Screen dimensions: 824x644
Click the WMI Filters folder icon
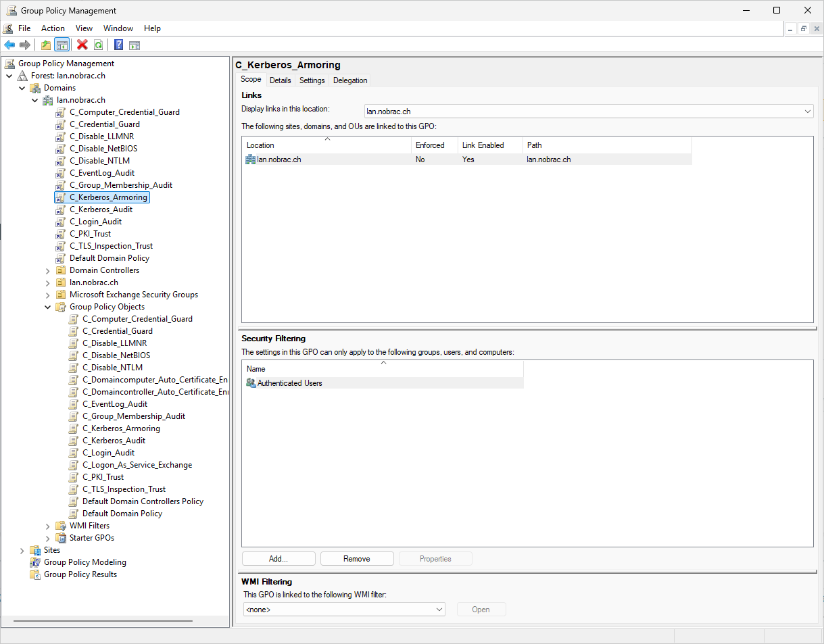point(62,526)
